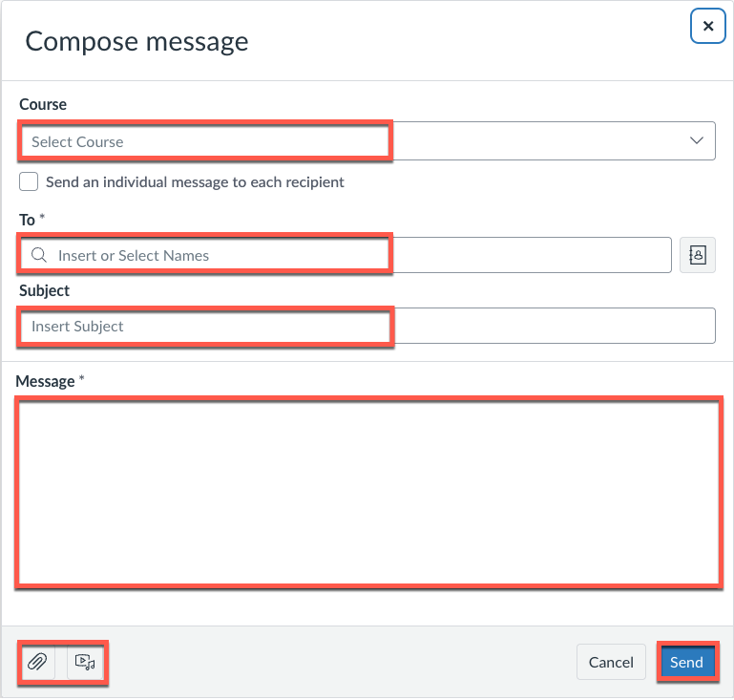Click into the Insert Subject field
This screenshot has height=700, width=734.
[367, 326]
